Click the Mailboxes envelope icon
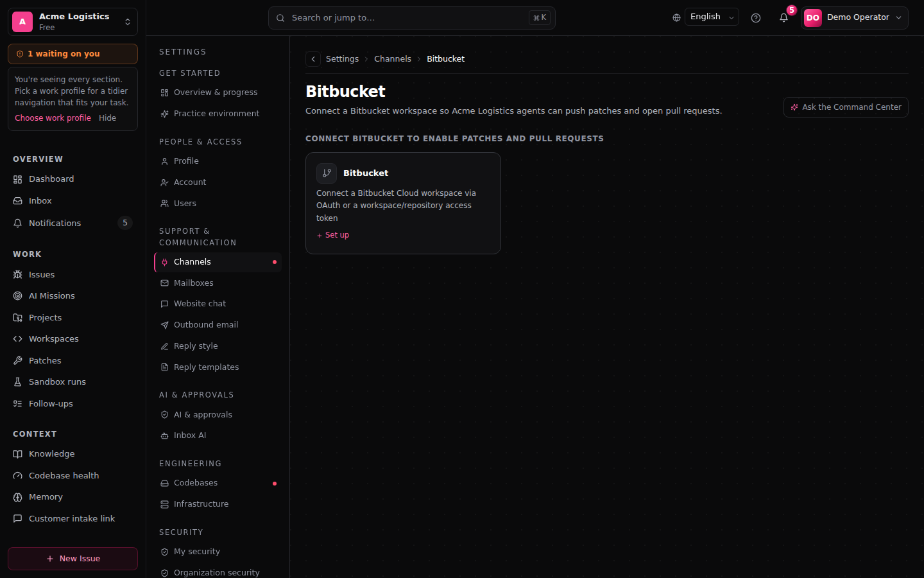This screenshot has width=924, height=578. pyautogui.click(x=165, y=283)
